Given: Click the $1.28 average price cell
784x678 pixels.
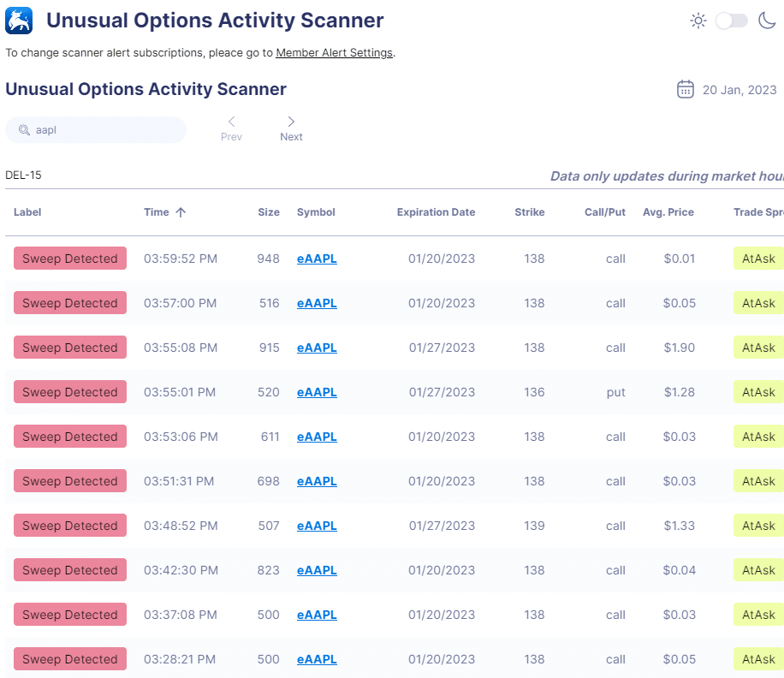Looking at the screenshot, I should (679, 392).
